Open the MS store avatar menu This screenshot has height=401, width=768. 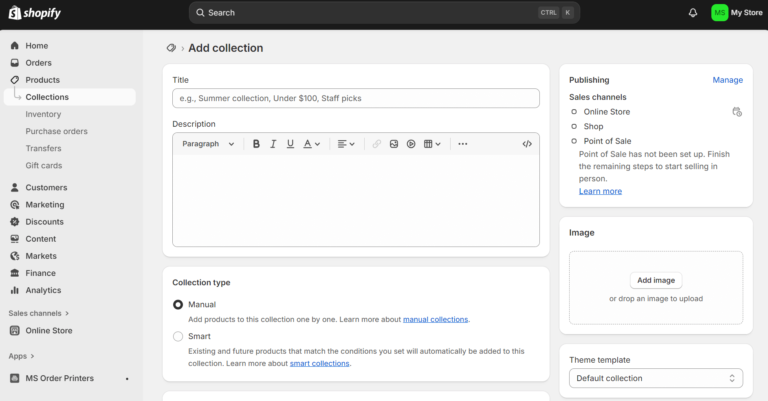pos(719,13)
